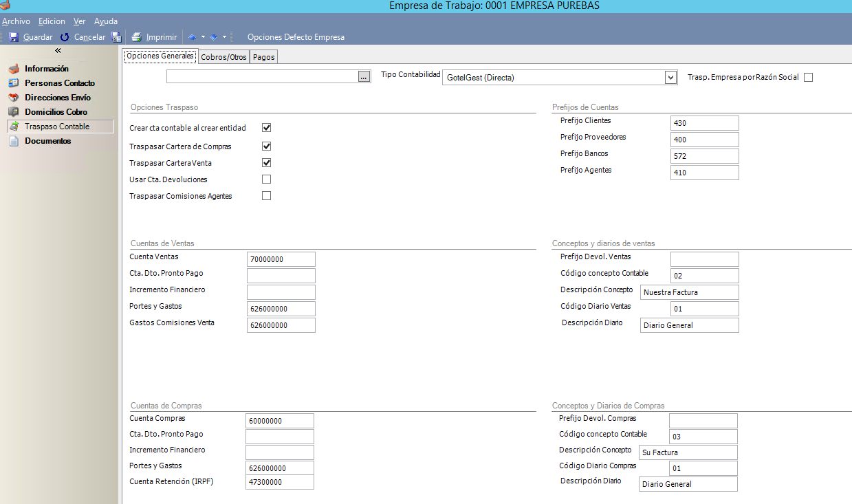Switch to the Opciones Generales tab
The image size is (852, 504).
pyautogui.click(x=160, y=56)
